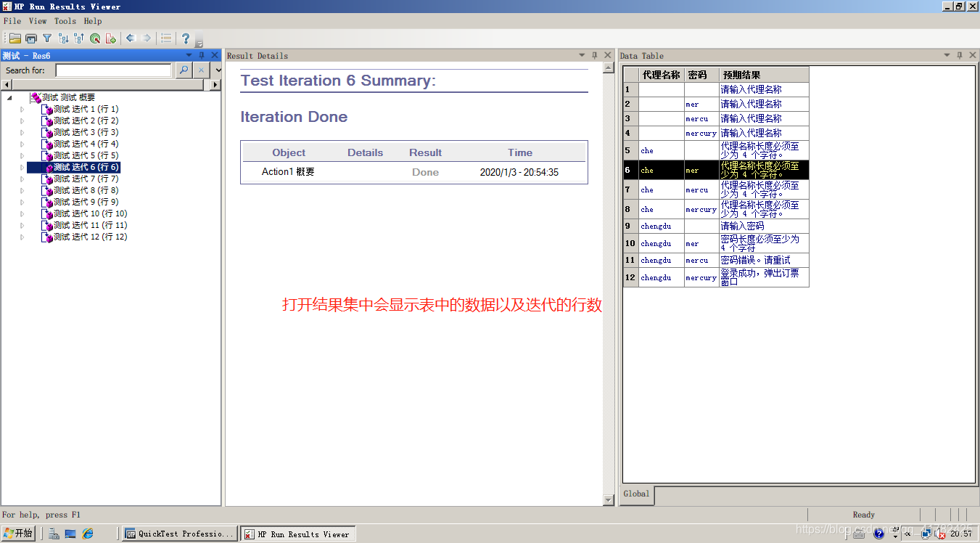Click the list view toolbar icon

pyautogui.click(x=166, y=38)
